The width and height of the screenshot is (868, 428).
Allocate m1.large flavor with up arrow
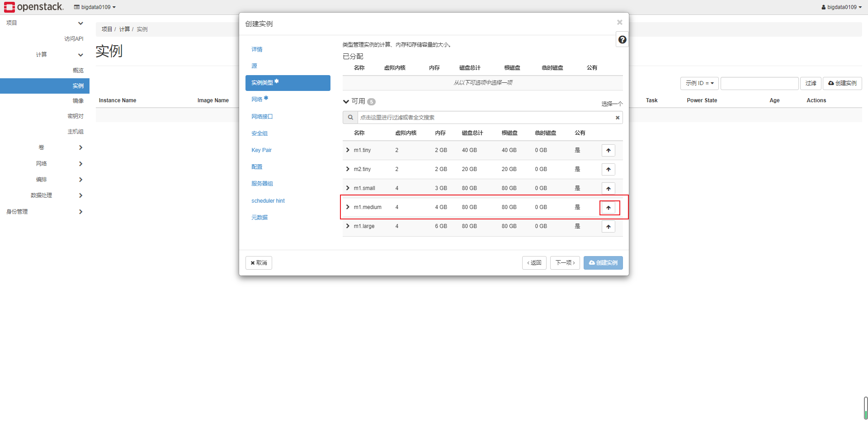609,226
